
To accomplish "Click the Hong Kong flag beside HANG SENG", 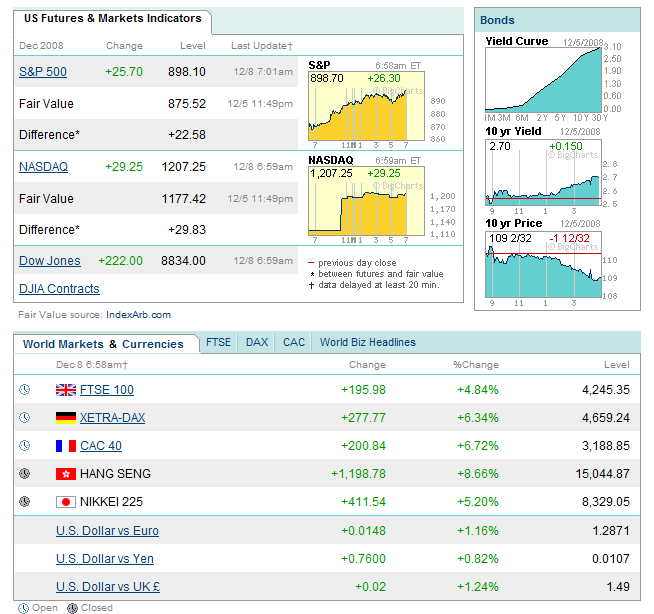I will [x=66, y=474].
